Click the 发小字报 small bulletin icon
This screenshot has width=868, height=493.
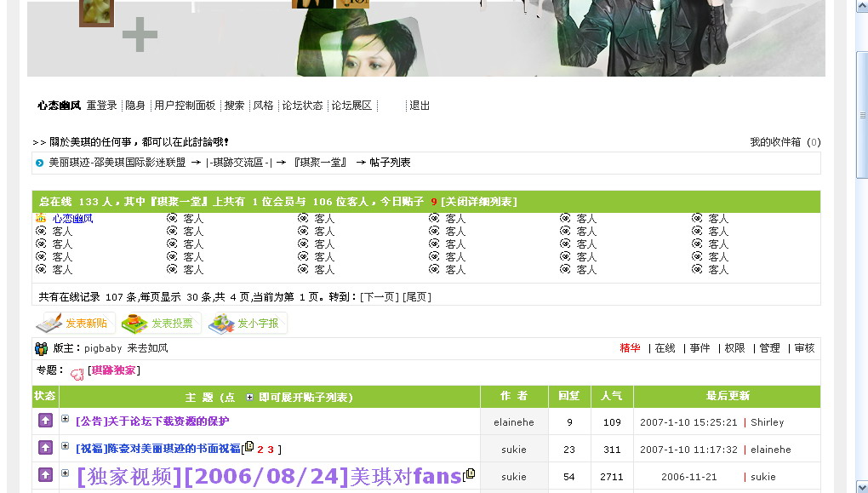(221, 324)
